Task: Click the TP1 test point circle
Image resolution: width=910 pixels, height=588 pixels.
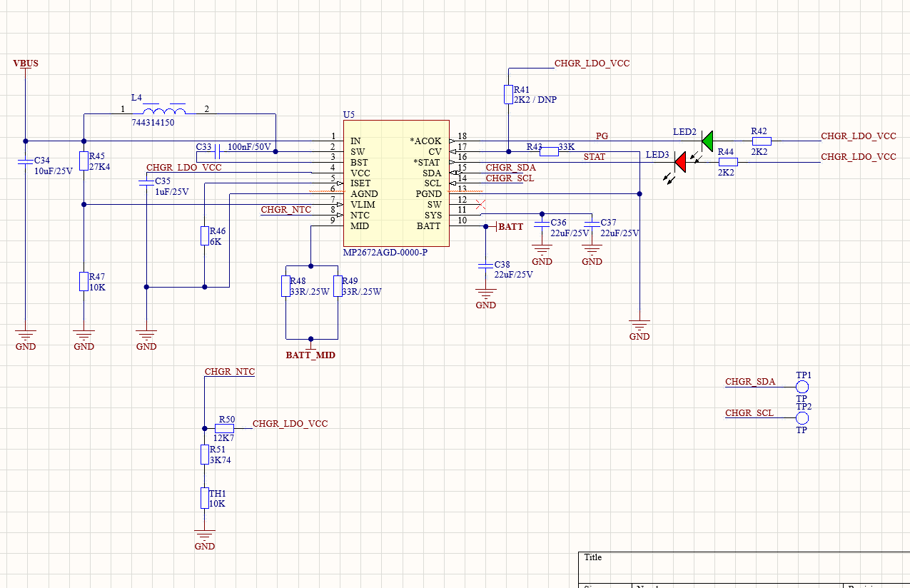Action: (x=802, y=387)
